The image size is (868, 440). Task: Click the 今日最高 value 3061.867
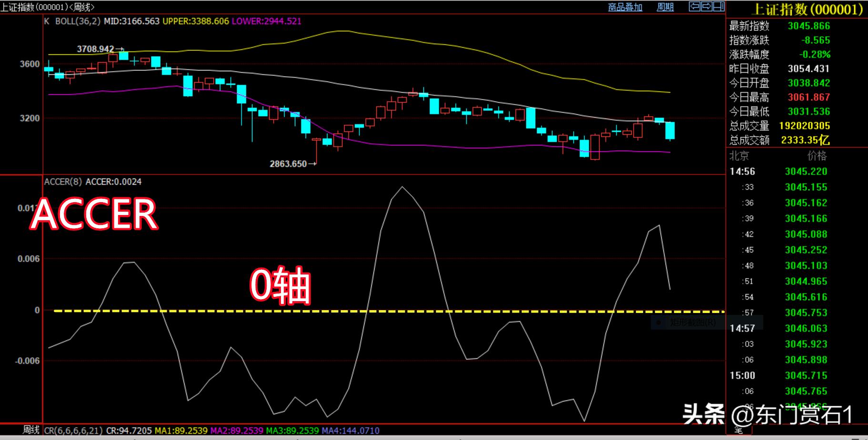[808, 98]
